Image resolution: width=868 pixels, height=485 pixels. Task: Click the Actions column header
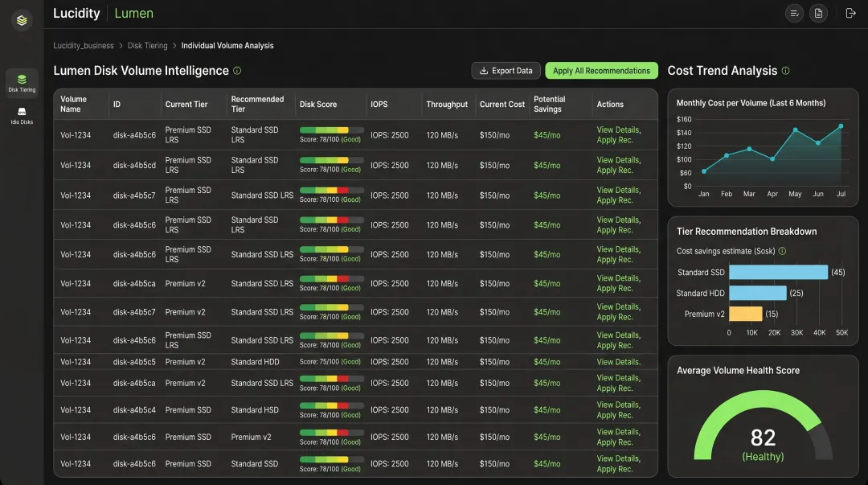[610, 105]
